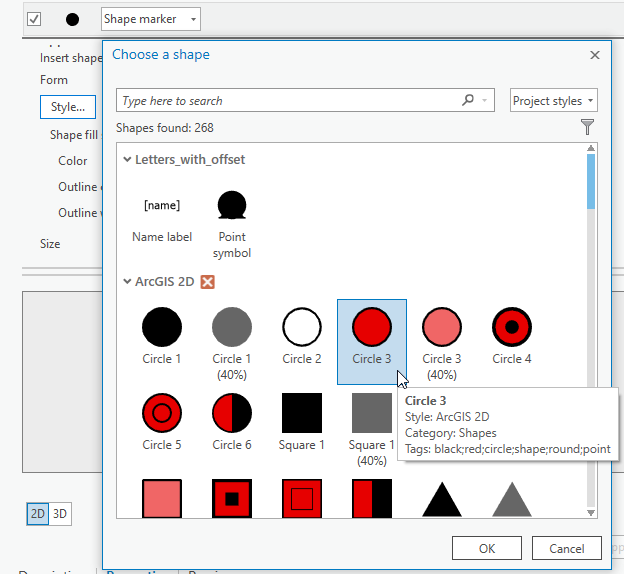
Task: Toggle the shape marker layer checkbox
Action: pyautogui.click(x=34, y=19)
